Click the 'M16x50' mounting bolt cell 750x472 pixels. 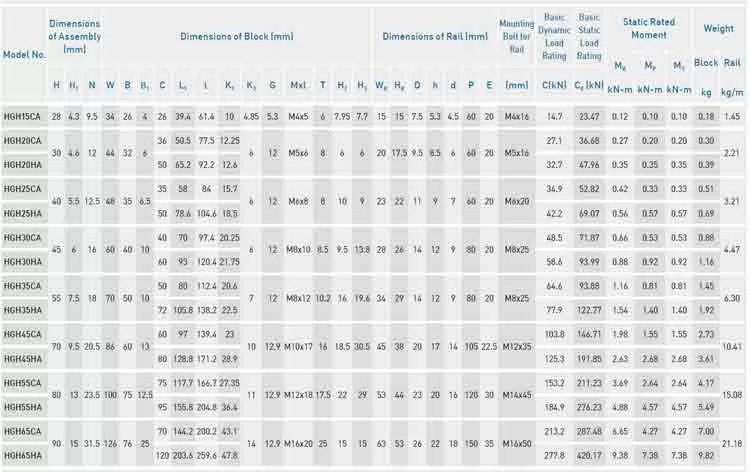tap(517, 444)
